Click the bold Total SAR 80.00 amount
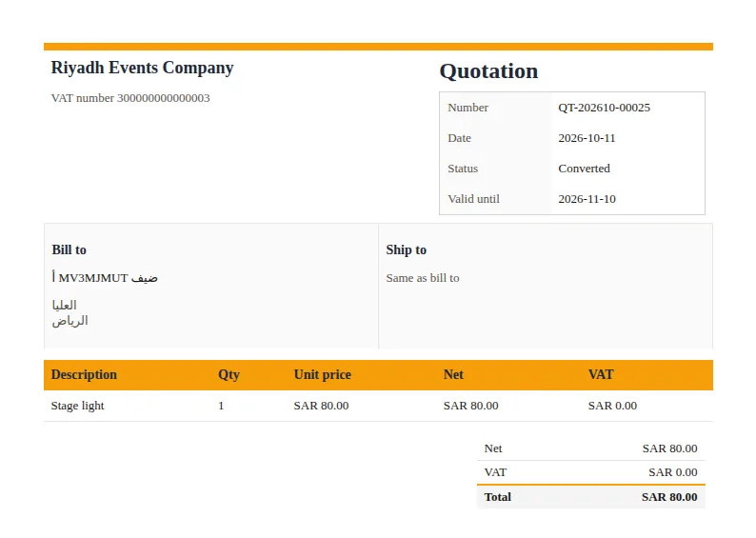This screenshot has height=538, width=756. click(x=669, y=497)
